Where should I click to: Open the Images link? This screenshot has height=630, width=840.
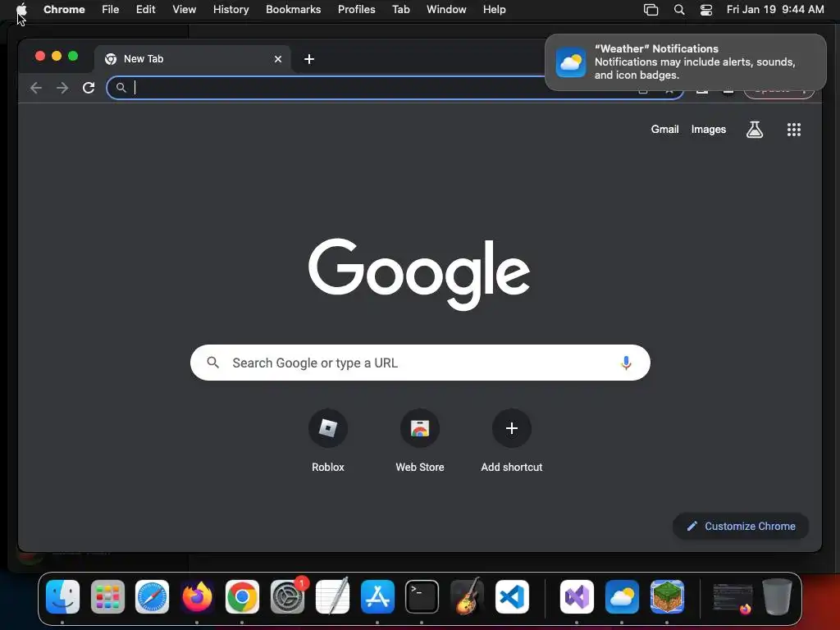click(x=708, y=129)
